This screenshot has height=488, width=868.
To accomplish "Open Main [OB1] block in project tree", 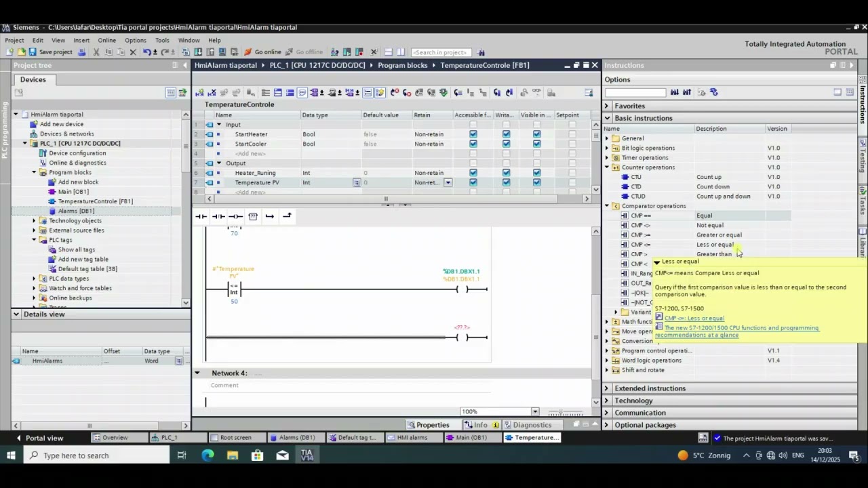I will pos(73,192).
